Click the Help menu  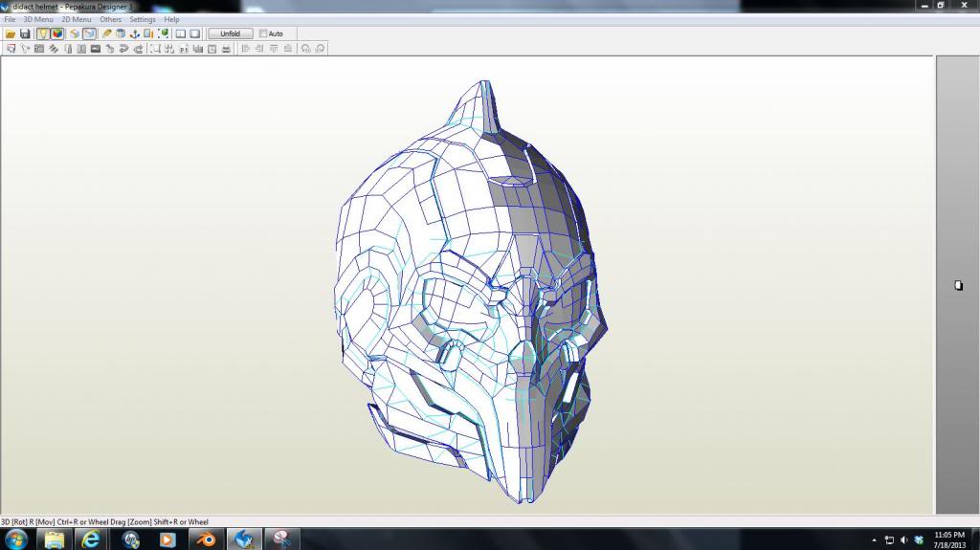click(171, 19)
